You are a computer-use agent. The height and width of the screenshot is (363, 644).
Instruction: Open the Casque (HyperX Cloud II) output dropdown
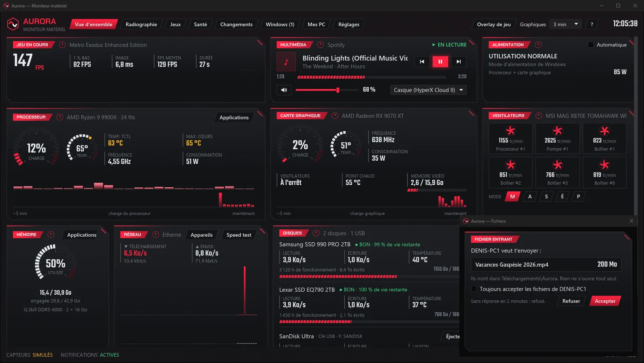pyautogui.click(x=428, y=90)
